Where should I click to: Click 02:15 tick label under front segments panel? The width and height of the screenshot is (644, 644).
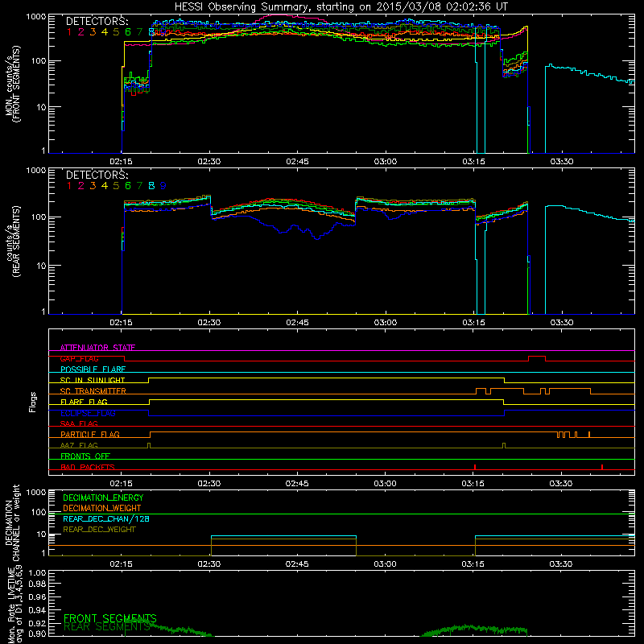[x=122, y=162]
